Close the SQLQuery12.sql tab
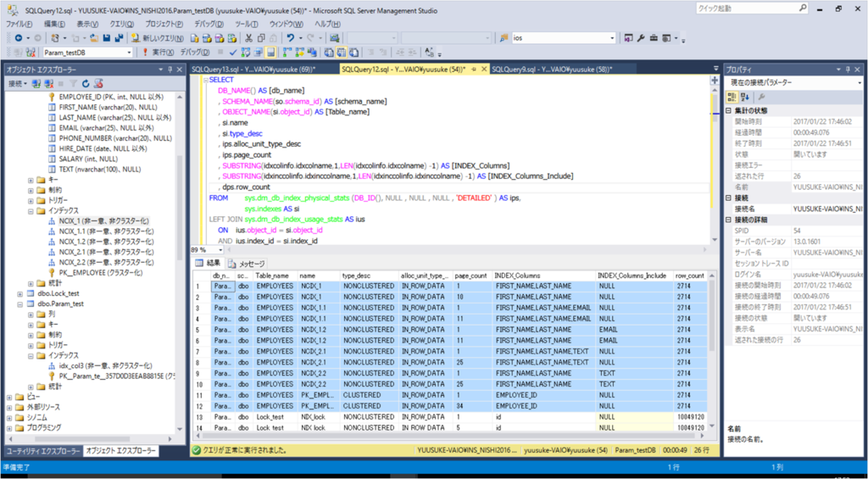This screenshot has height=479, width=868. (x=484, y=70)
